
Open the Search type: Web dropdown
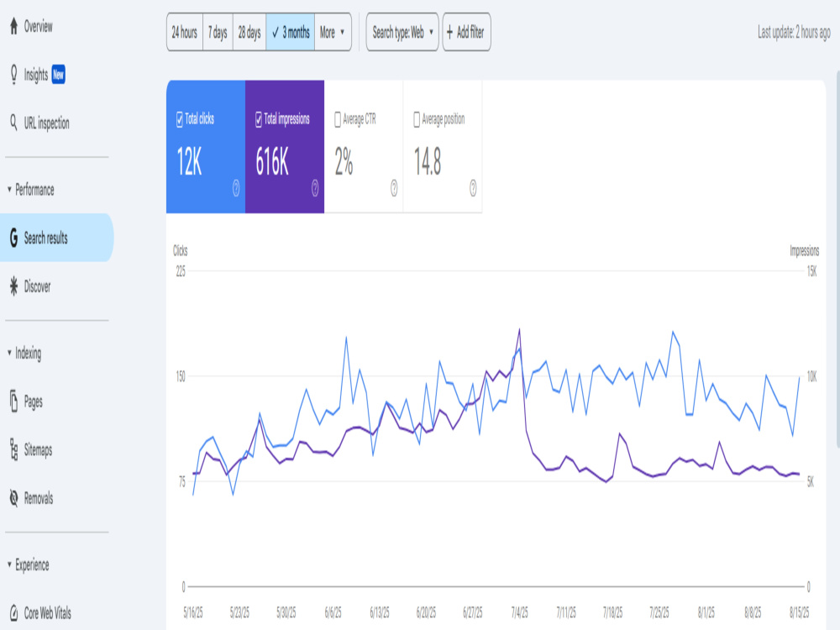click(x=402, y=32)
